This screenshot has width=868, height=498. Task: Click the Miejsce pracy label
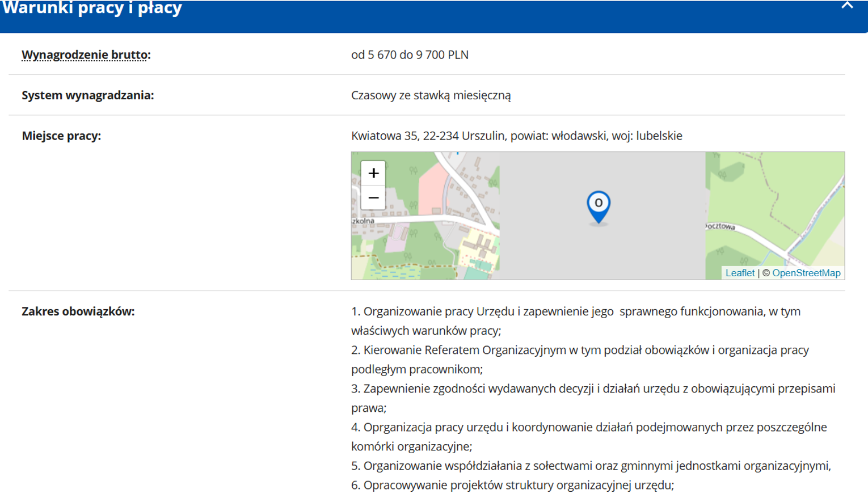coord(61,136)
